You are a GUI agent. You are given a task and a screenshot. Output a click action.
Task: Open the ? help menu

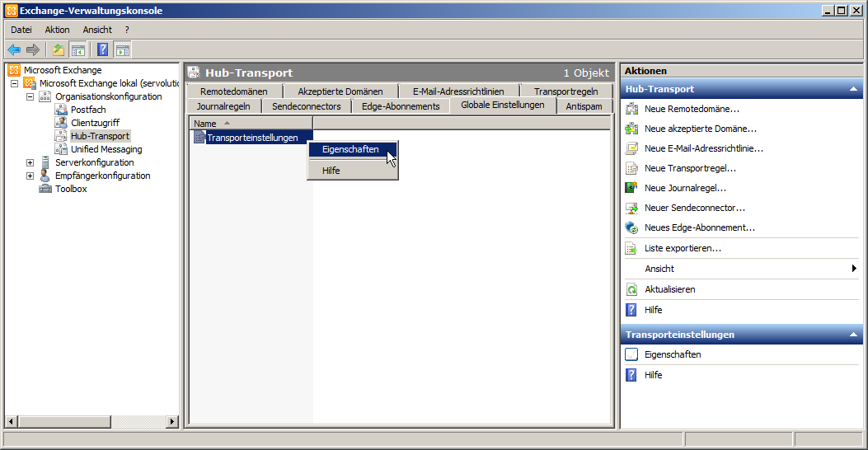pyautogui.click(x=127, y=30)
